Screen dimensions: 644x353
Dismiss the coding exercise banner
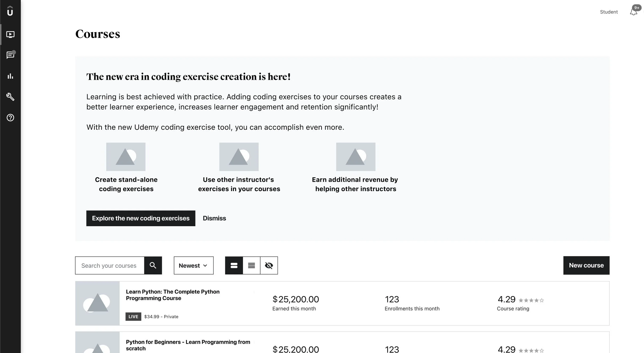pyautogui.click(x=214, y=218)
